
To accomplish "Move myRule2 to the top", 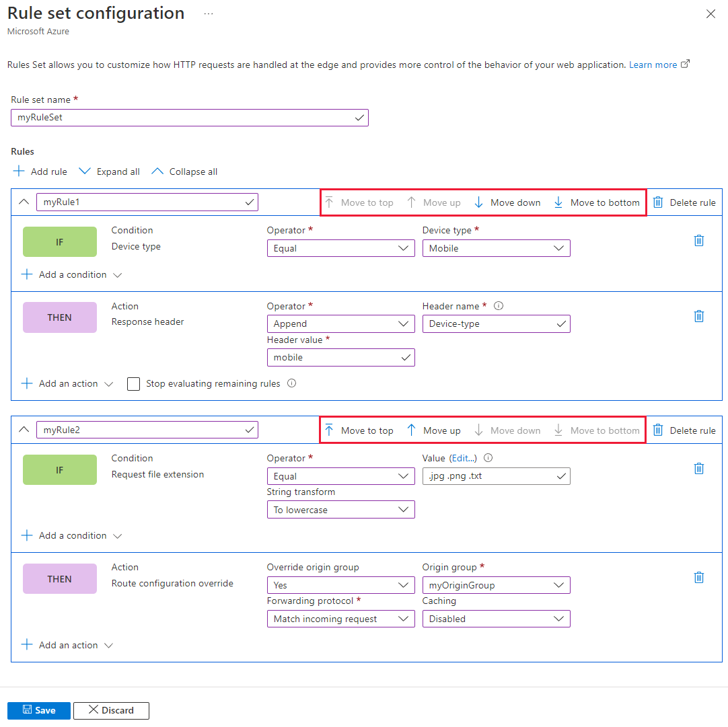I will click(x=359, y=430).
